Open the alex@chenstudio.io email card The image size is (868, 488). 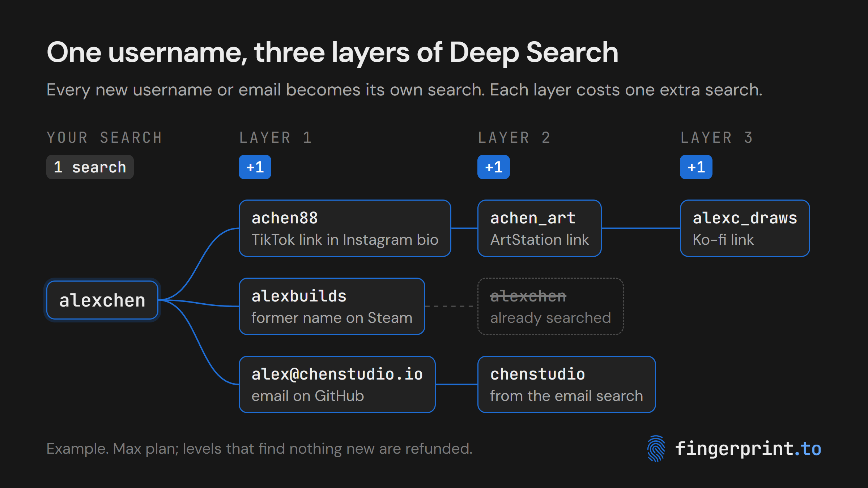[x=337, y=384]
